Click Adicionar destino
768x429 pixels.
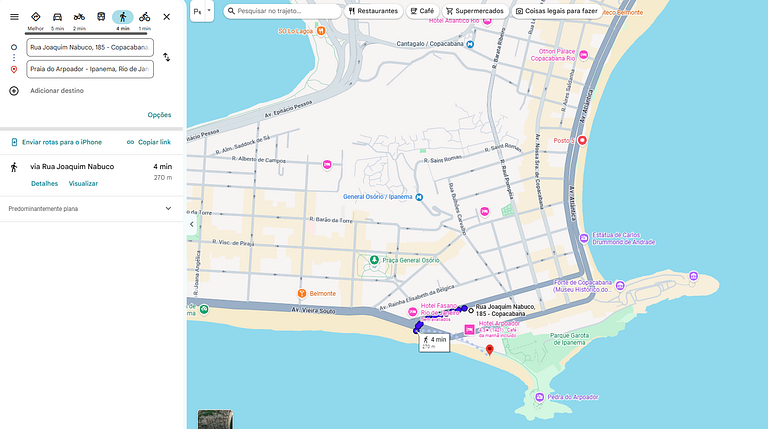57,91
